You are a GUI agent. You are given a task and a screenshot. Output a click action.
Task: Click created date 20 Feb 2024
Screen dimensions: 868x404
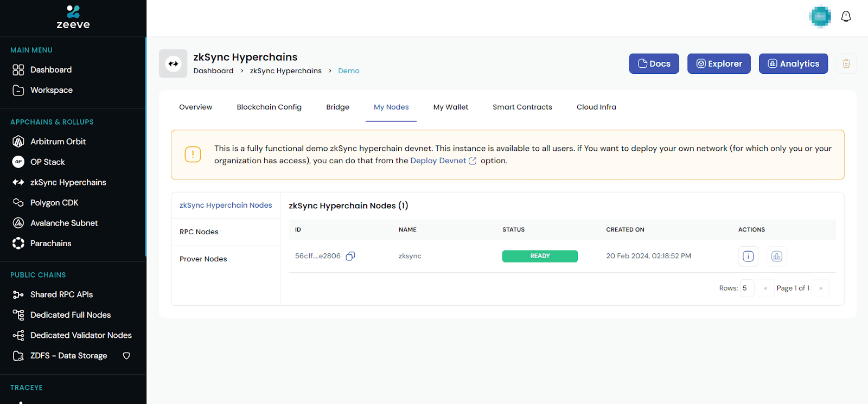648,256
